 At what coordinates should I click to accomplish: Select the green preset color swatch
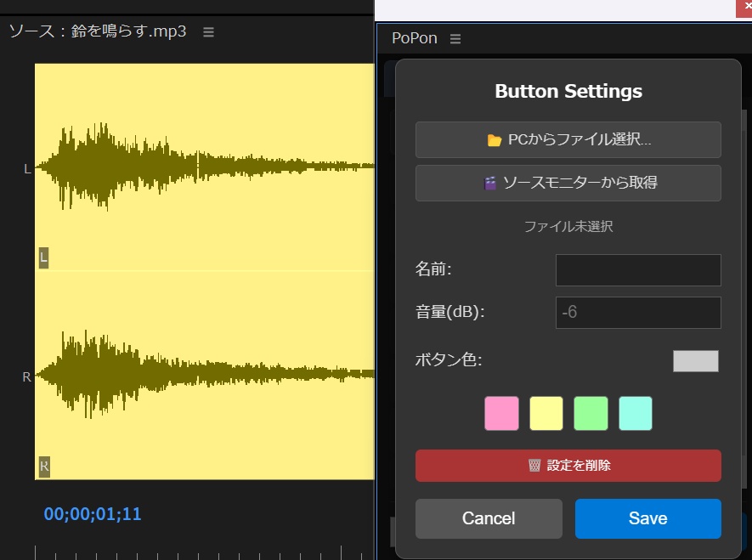point(591,413)
